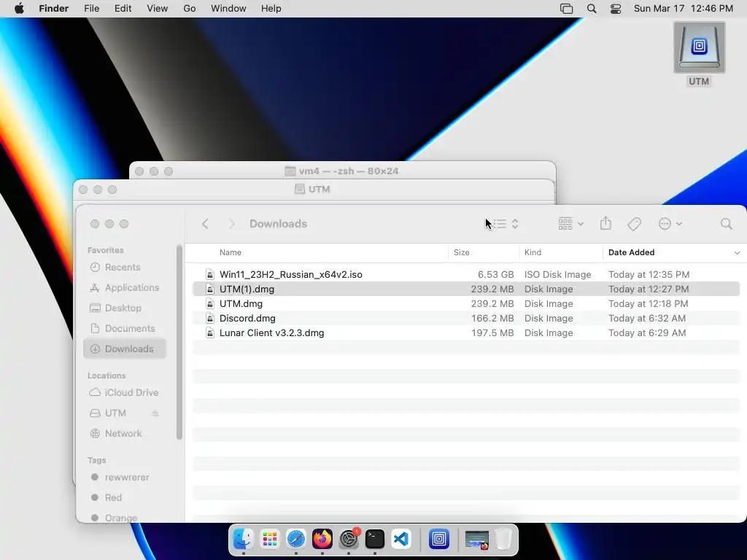
Task: Select Win11_23H2_Russian_x64v2.iso file
Action: point(290,274)
